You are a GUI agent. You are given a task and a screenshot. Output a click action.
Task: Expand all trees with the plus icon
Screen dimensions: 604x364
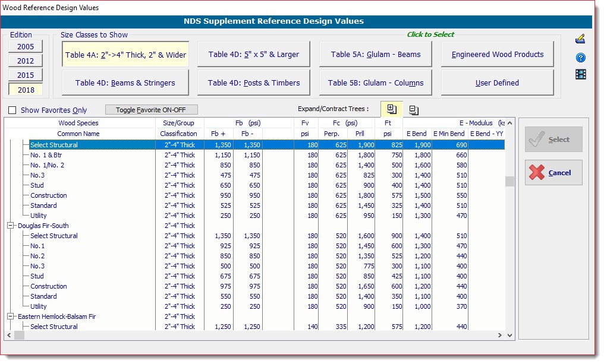[391, 109]
